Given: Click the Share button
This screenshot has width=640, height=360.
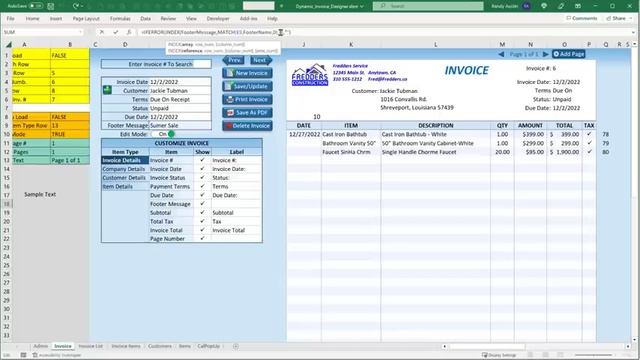Looking at the screenshot, I should coord(616,18).
